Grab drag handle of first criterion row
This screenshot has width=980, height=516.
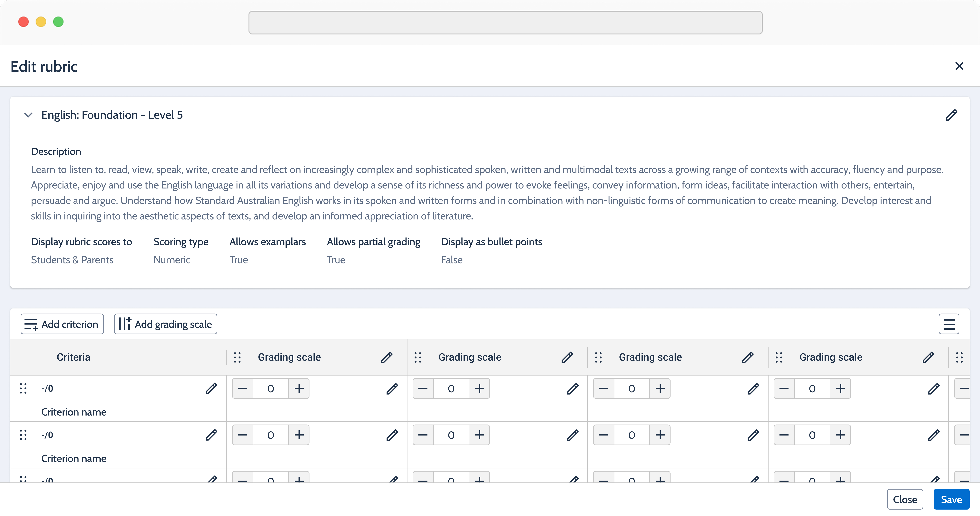click(23, 388)
